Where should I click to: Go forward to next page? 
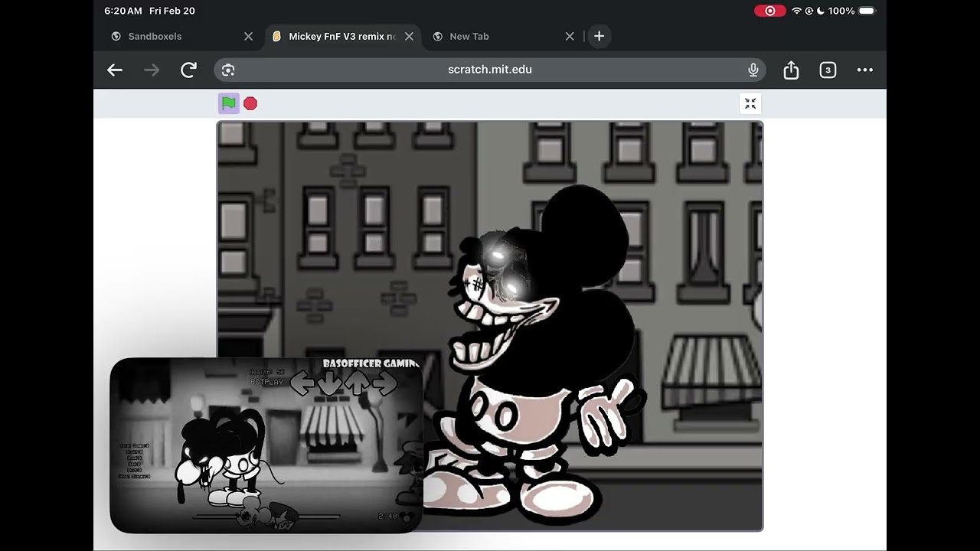tap(152, 70)
